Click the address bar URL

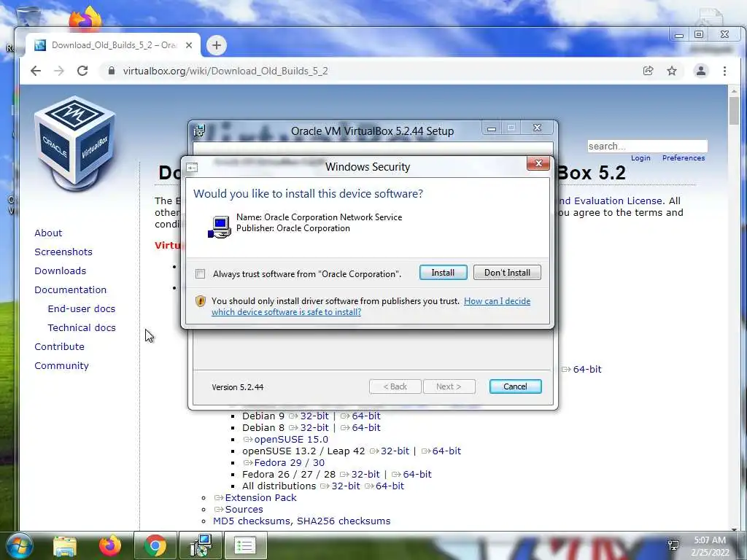[x=225, y=71]
